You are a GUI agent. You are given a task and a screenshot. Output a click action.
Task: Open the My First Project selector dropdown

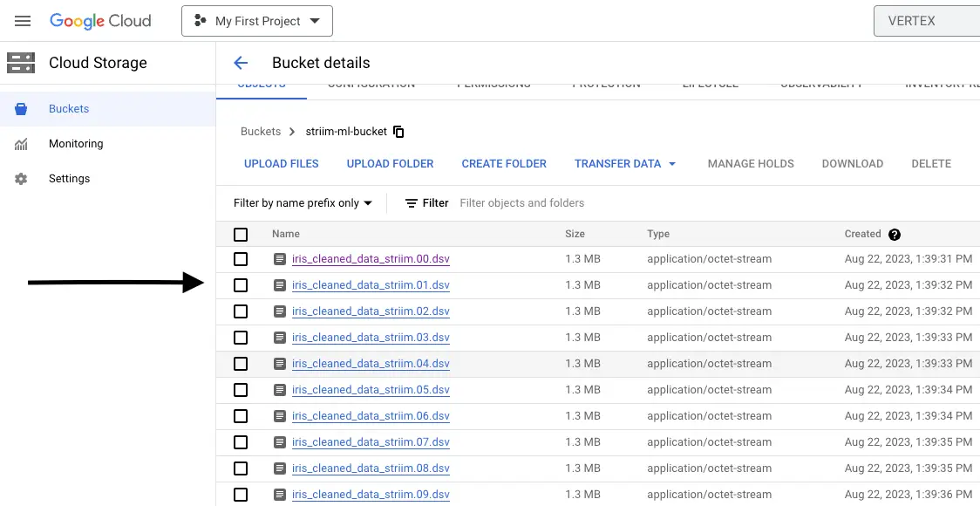point(257,21)
